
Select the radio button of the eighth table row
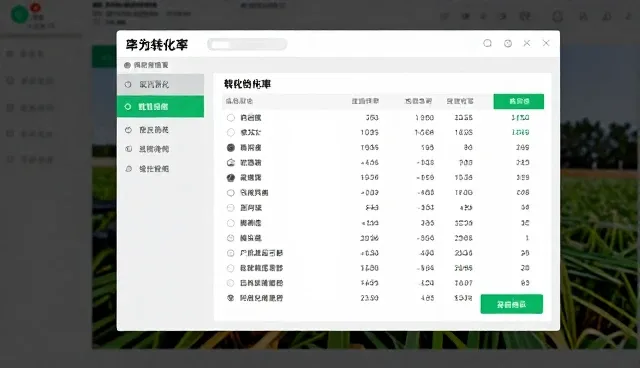[231, 223]
